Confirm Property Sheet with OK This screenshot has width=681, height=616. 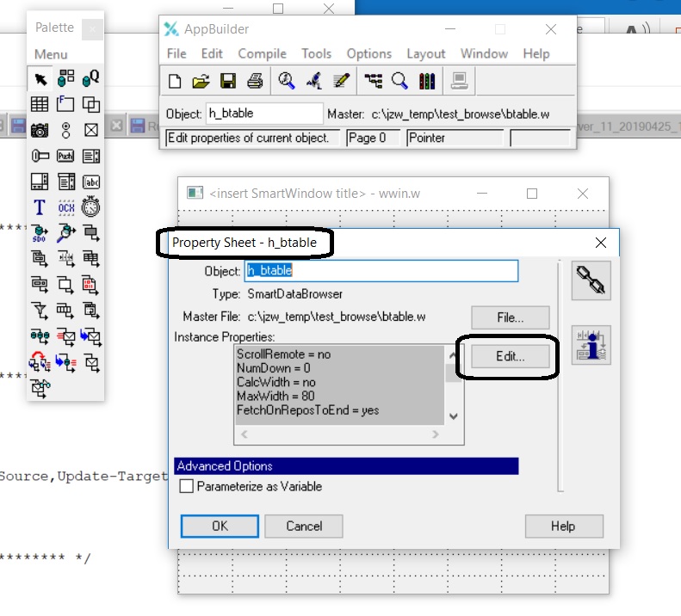tap(220, 527)
